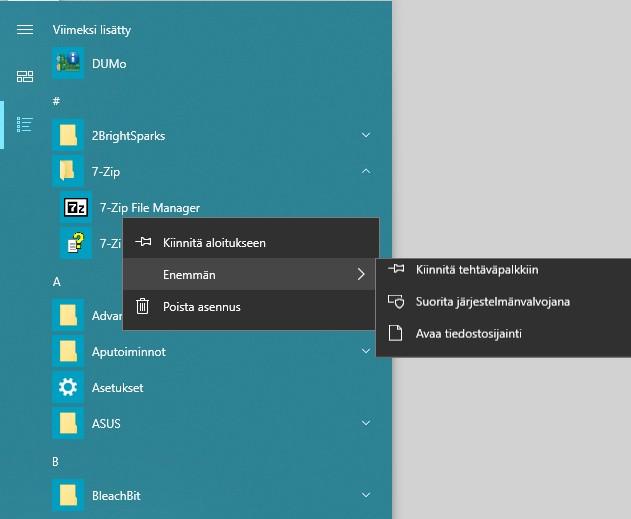631x519 pixels.
Task: Select Suorita järjestelmänvalvojana option
Action: tap(503, 301)
